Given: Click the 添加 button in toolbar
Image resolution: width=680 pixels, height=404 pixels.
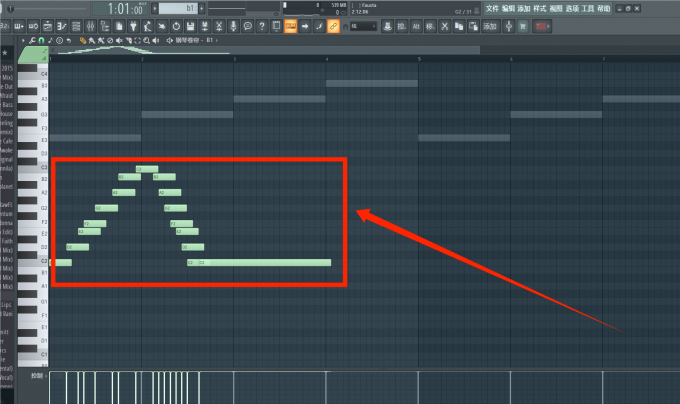Looking at the screenshot, I should 490,25.
